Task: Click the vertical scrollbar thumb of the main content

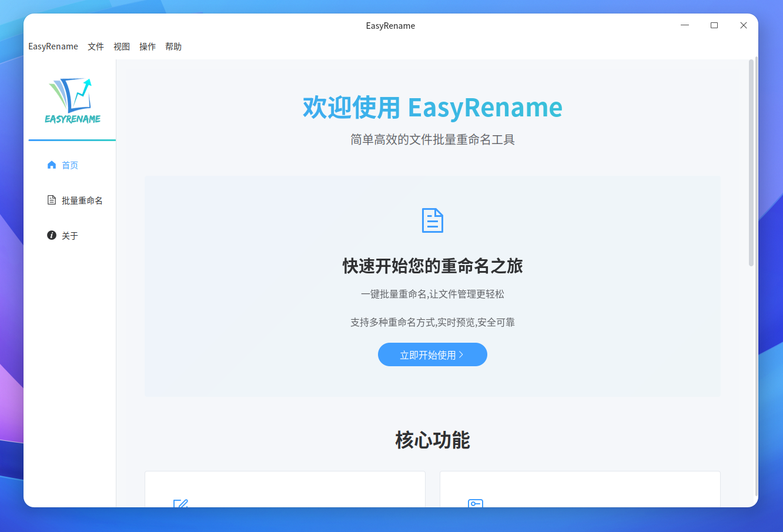Action: [751, 163]
